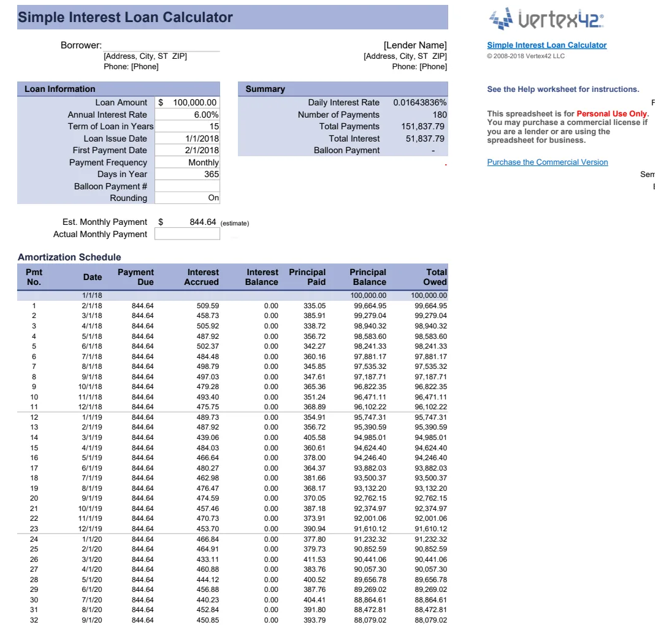The image size is (672, 625).
Task: Click the Vertex42 logo
Action: (x=546, y=19)
